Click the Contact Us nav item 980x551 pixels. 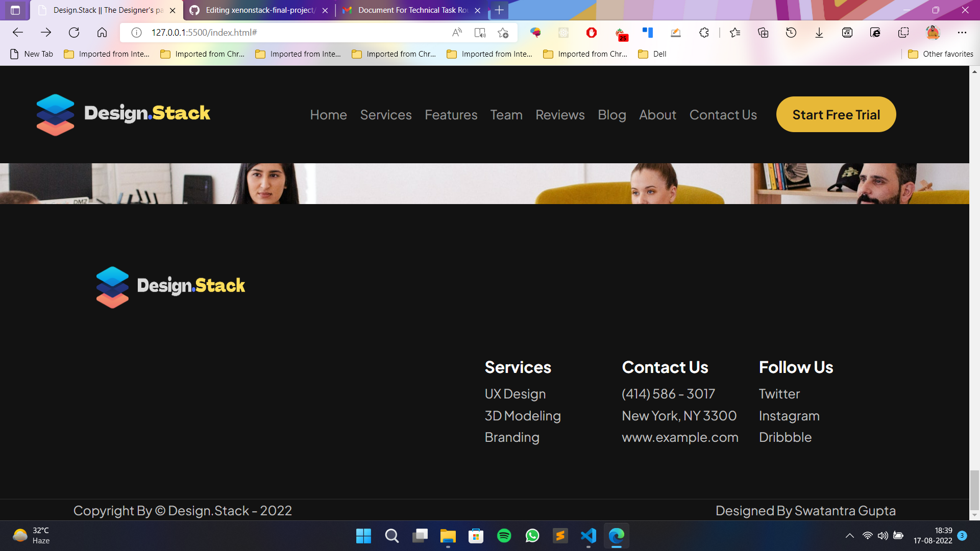723,115
